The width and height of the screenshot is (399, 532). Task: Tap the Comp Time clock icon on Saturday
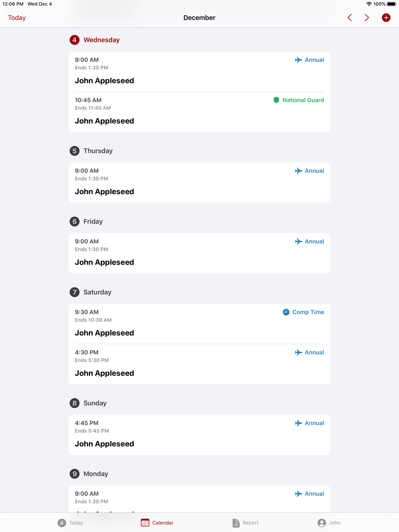pyautogui.click(x=286, y=312)
